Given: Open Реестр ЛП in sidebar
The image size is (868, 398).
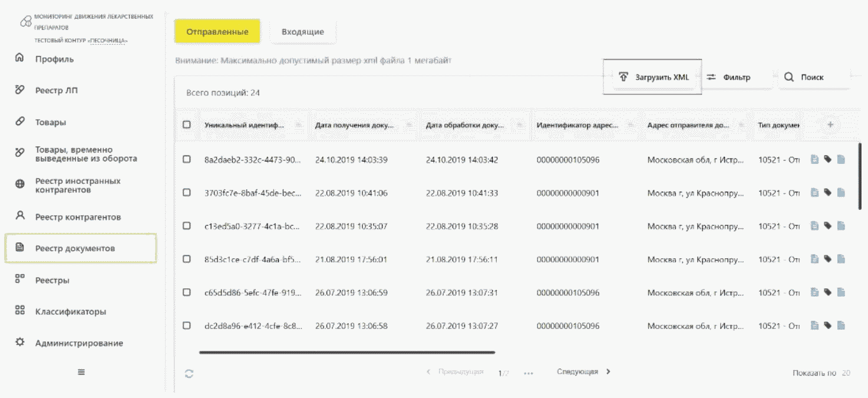Looking at the screenshot, I should (56, 90).
